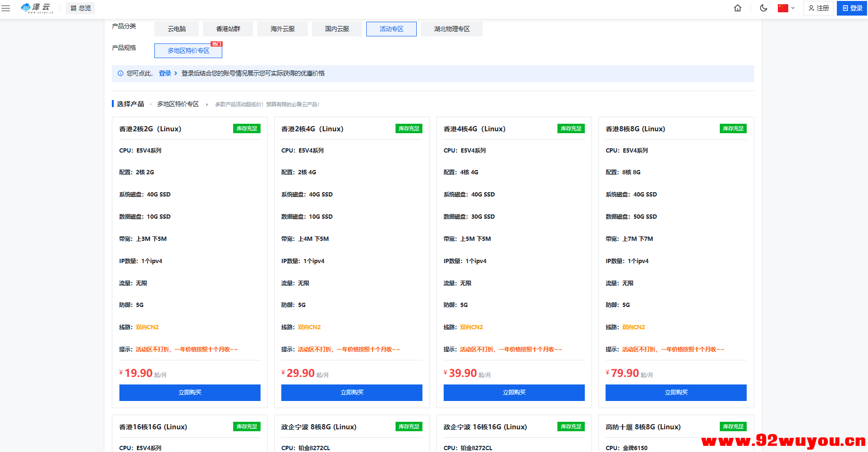Select the 云电脑 category tab
Viewport: 868px width, 452px height.
click(x=177, y=29)
